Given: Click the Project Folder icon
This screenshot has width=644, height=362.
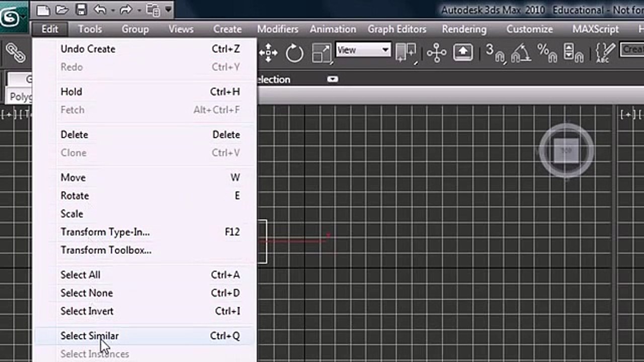Looking at the screenshot, I should point(152,10).
